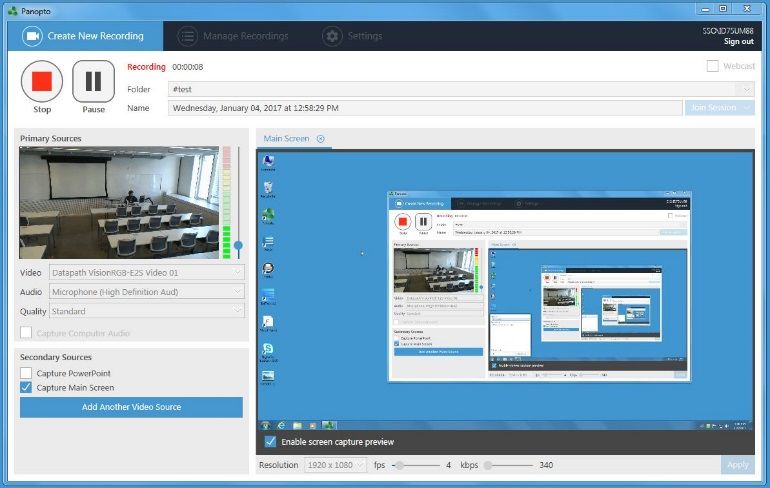
Task: Open Settings via the gear icon
Action: [332, 36]
